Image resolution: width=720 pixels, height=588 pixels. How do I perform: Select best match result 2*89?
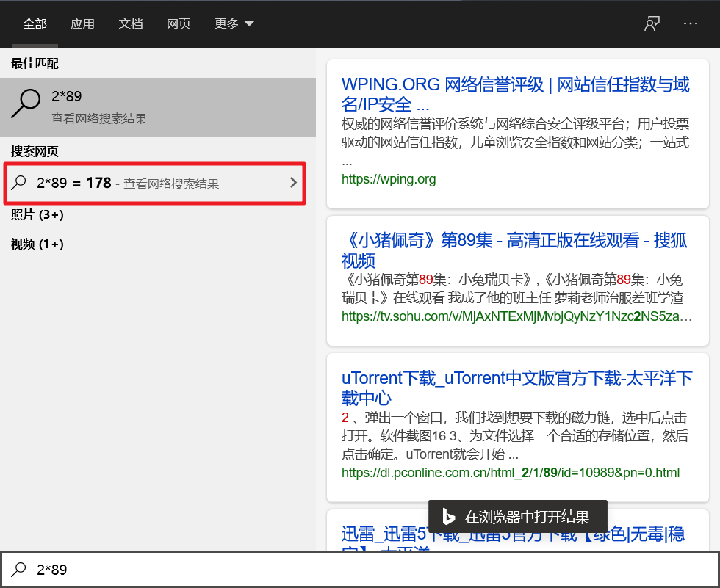click(x=158, y=107)
